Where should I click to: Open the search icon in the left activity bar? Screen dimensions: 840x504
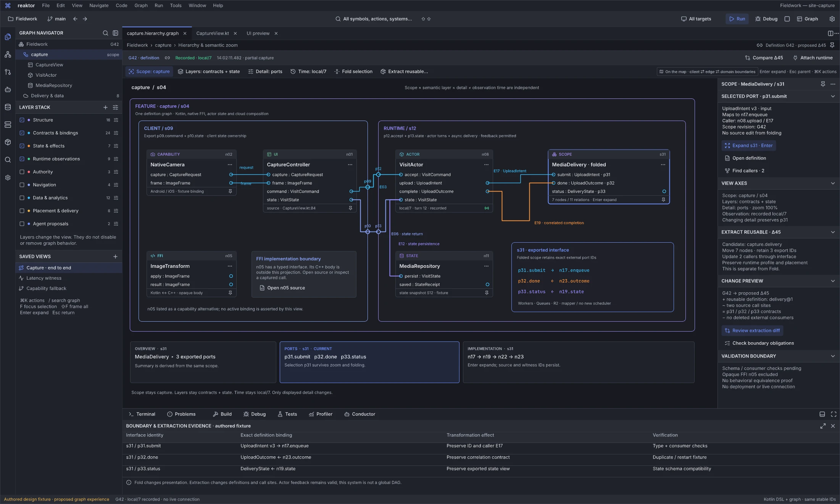tap(8, 160)
